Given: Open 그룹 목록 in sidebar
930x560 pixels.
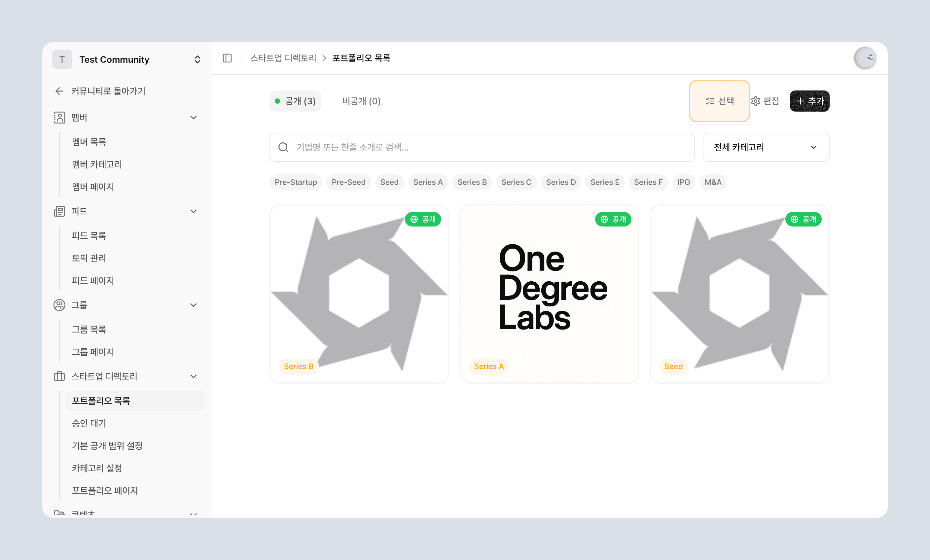Looking at the screenshot, I should click(x=89, y=330).
